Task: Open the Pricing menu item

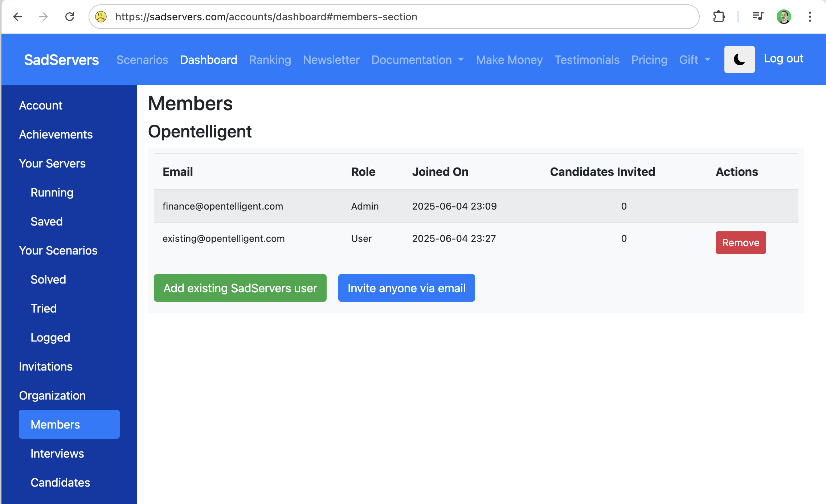Action: click(x=649, y=59)
